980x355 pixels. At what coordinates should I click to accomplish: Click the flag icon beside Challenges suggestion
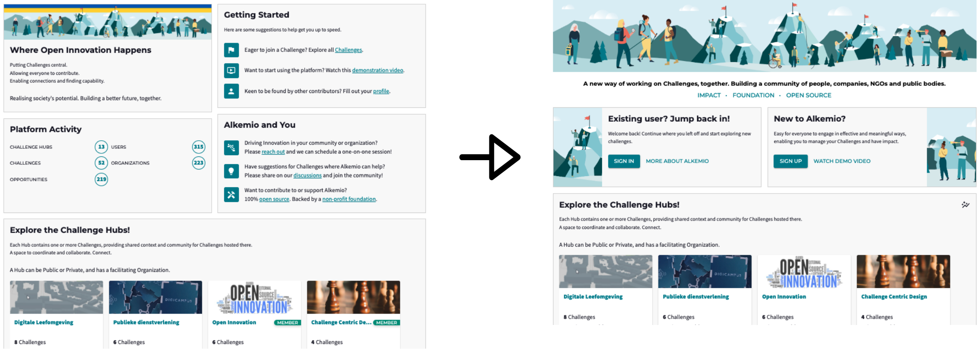point(231,50)
